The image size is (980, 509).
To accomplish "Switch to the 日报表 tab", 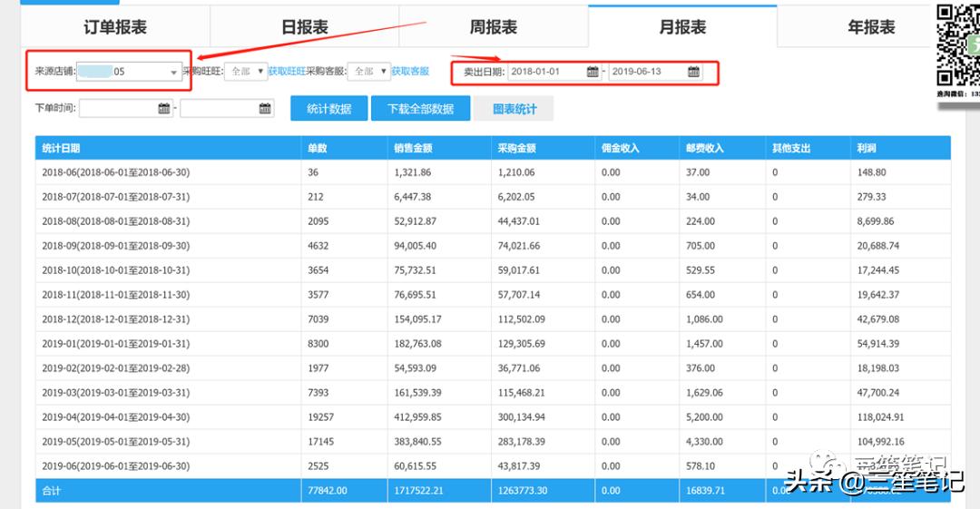I will (x=304, y=27).
